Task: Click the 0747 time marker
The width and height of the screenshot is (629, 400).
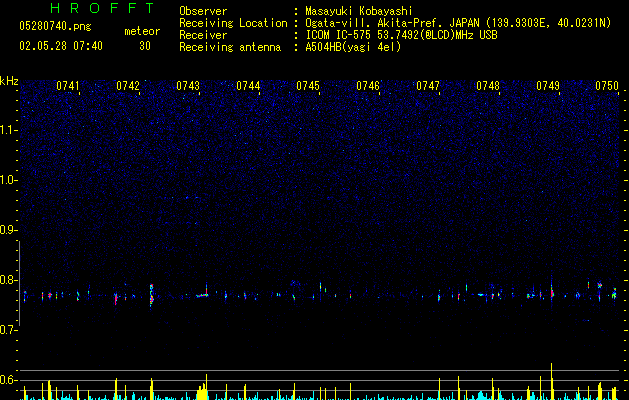Action: click(x=428, y=86)
